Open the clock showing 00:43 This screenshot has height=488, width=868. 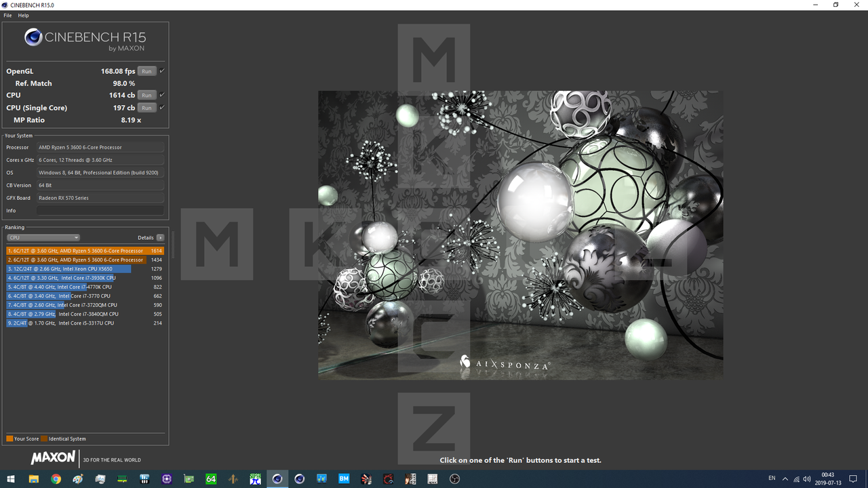click(x=828, y=479)
